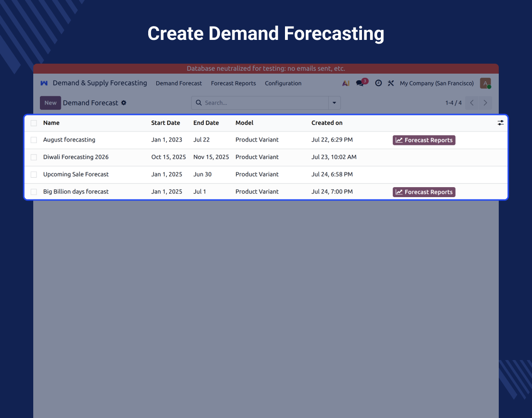Select the Upcoming Sale Forecast checkbox

34,174
